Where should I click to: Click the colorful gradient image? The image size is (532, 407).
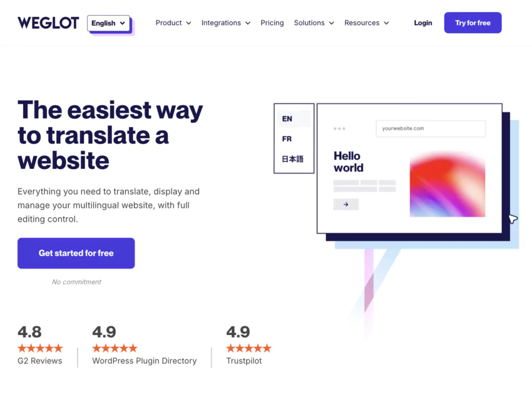pyautogui.click(x=447, y=184)
